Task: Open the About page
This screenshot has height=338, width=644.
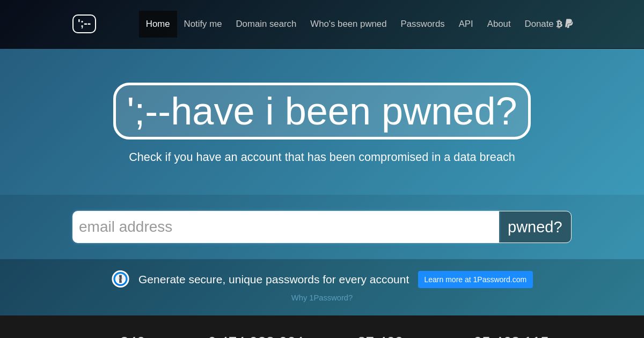Action: 499,24
